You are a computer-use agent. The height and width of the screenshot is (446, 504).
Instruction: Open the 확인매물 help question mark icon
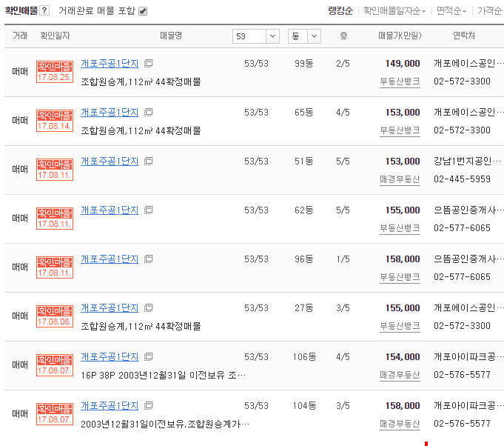[x=44, y=10]
